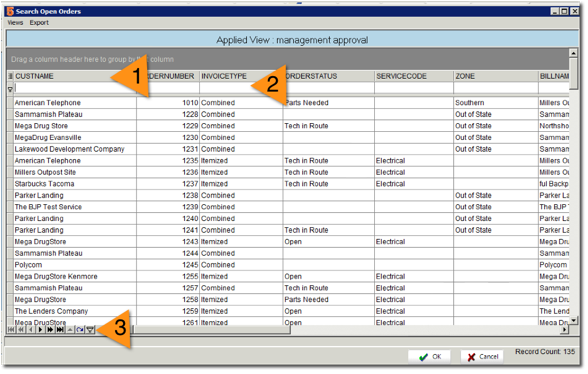The image size is (588, 374).
Task: Click 'Open' status in order 1255 row
Action: tap(328, 276)
